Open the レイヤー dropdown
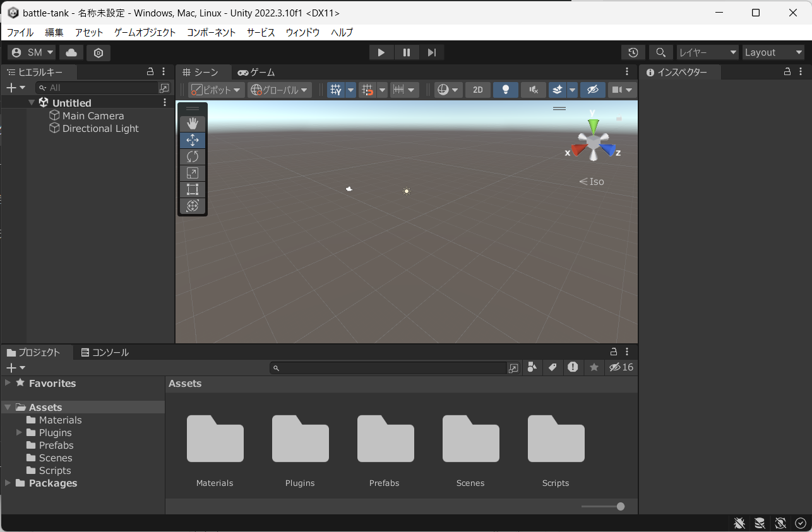 point(707,52)
